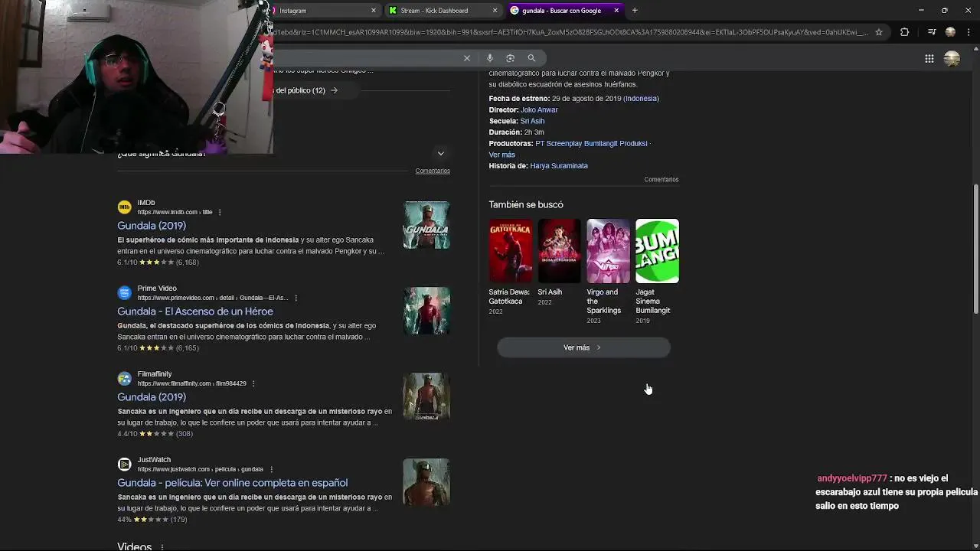980x551 pixels.
Task: Switch to Stream - Kick Dashboard tab
Action: pos(442,11)
